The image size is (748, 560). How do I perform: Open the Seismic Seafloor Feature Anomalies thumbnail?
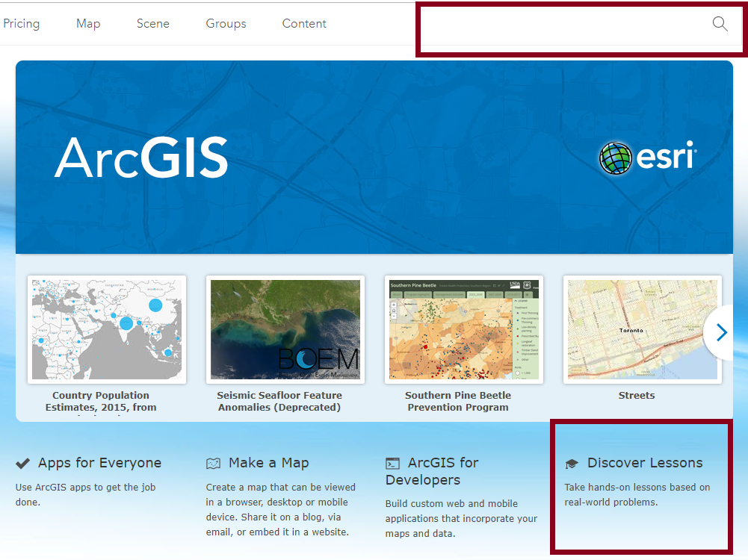(285, 329)
